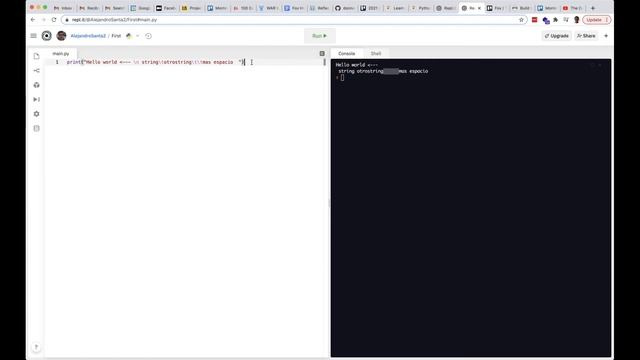Image resolution: width=640 pixels, height=360 pixels.
Task: Go forward in the browser
Action: pyautogui.click(x=44, y=20)
